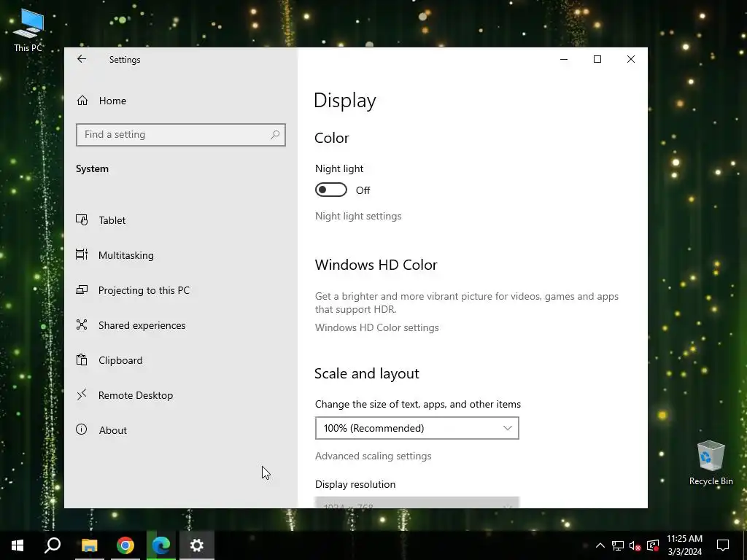Click the Home house icon
This screenshot has height=560, width=747.
click(x=82, y=101)
